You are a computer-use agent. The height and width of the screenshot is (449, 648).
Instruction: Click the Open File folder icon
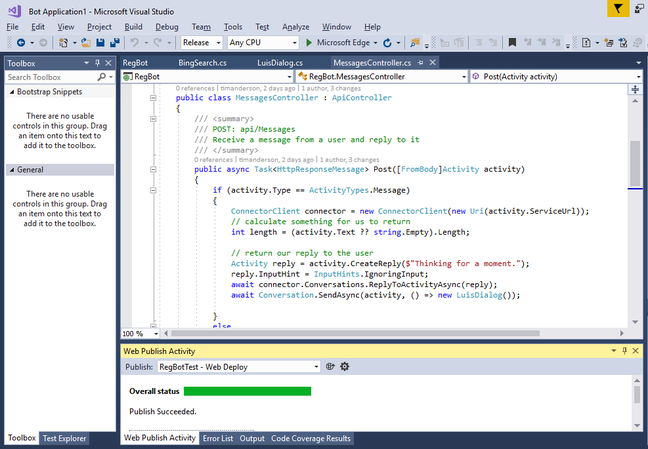pyautogui.click(x=86, y=43)
